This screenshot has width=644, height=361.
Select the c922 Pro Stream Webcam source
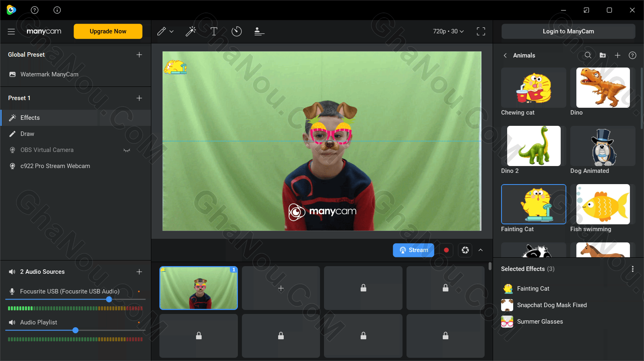(76, 166)
